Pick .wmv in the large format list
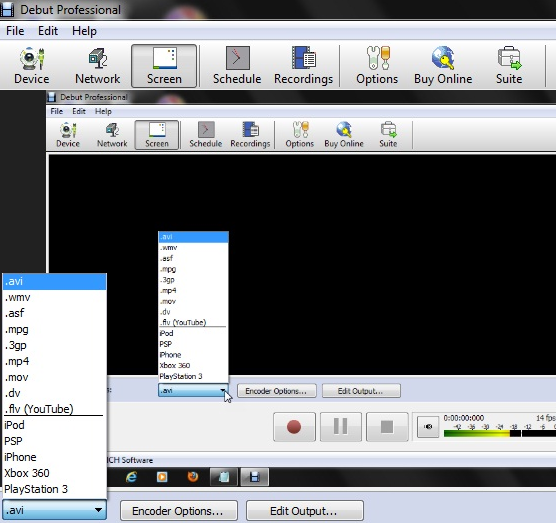The image size is (556, 523). click(x=54, y=297)
